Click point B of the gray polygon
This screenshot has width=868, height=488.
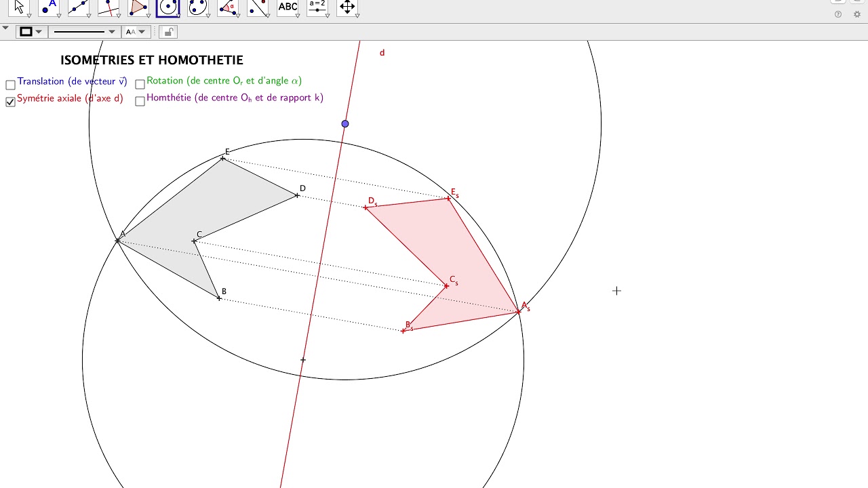pyautogui.click(x=219, y=298)
